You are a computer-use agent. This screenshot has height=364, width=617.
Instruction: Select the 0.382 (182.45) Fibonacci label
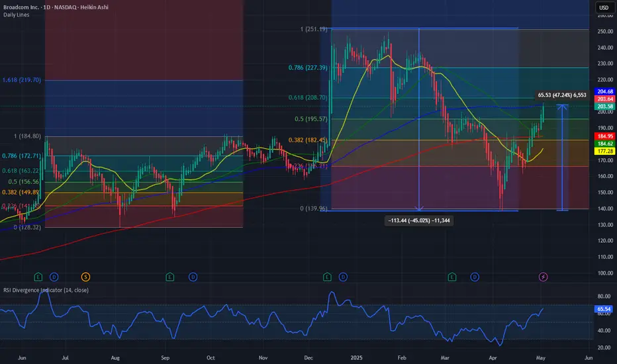pos(308,140)
